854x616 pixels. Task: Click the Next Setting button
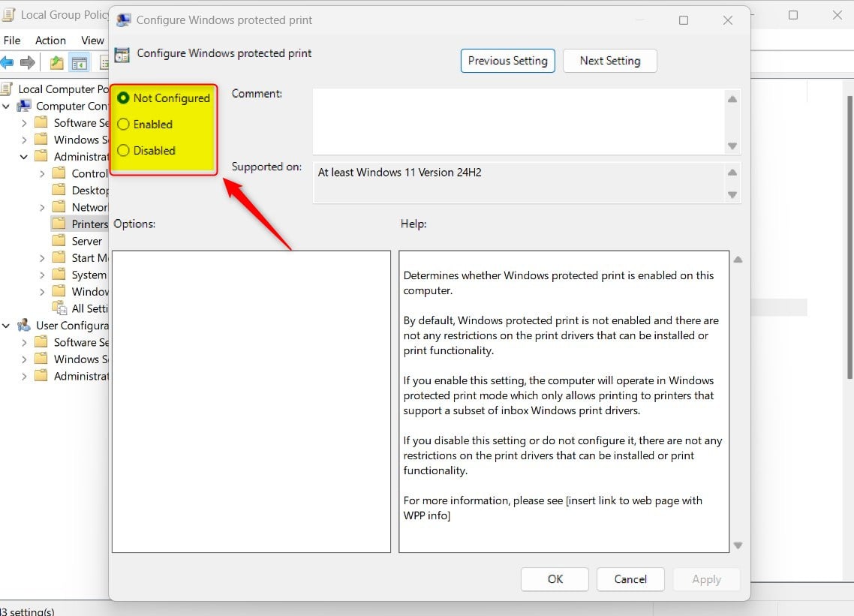point(609,61)
